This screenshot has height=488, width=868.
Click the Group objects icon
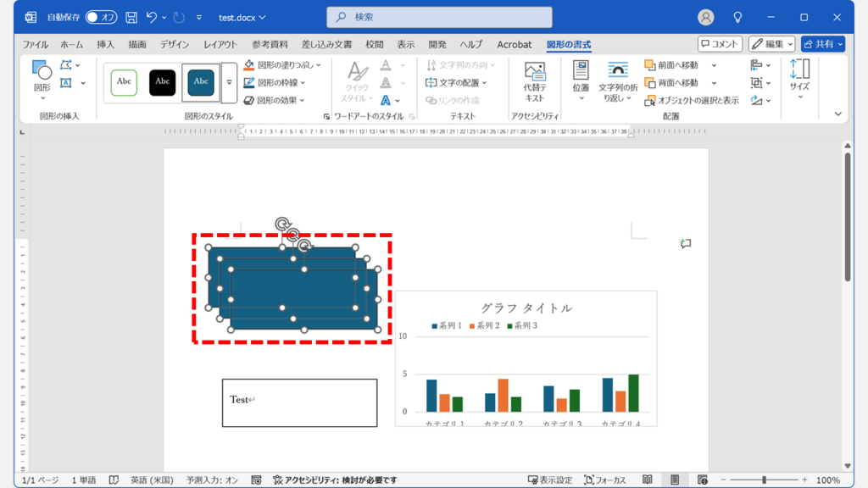tap(757, 83)
